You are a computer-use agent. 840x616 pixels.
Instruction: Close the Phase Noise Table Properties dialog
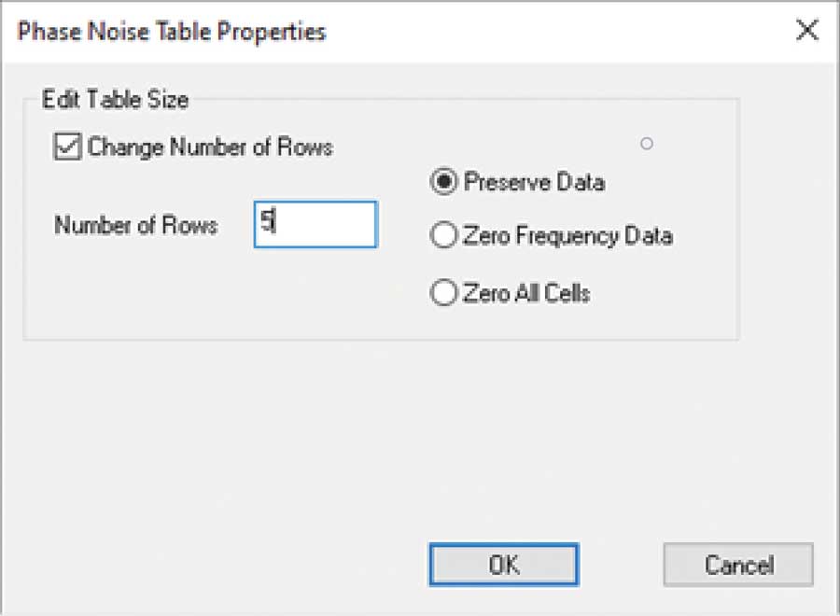806,30
